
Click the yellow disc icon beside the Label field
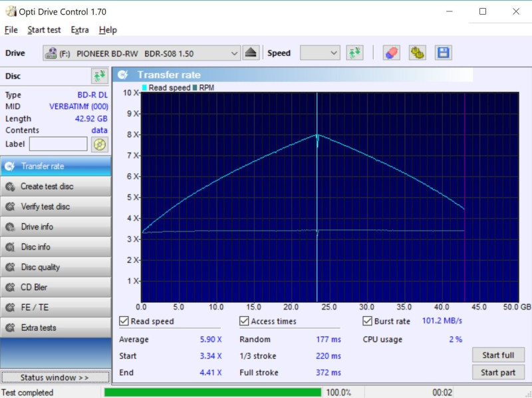coord(99,144)
